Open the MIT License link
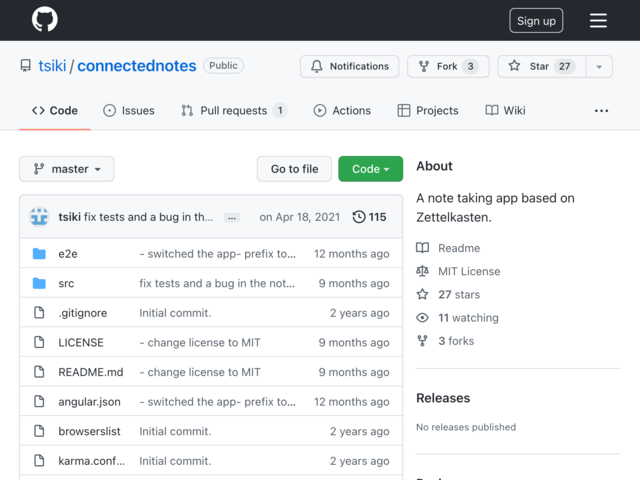 469,271
